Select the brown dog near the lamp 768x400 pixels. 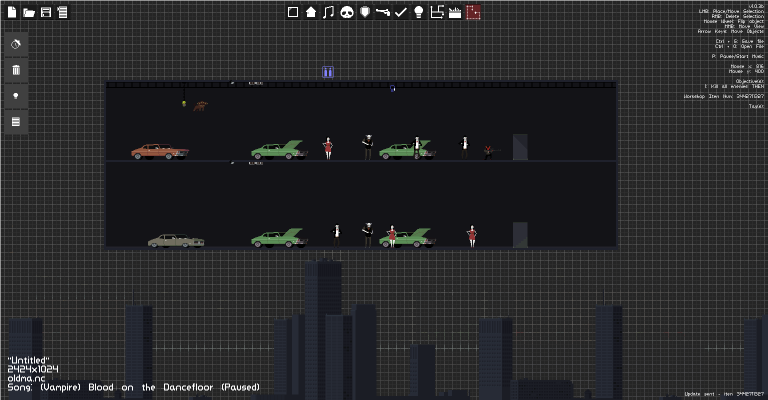200,106
